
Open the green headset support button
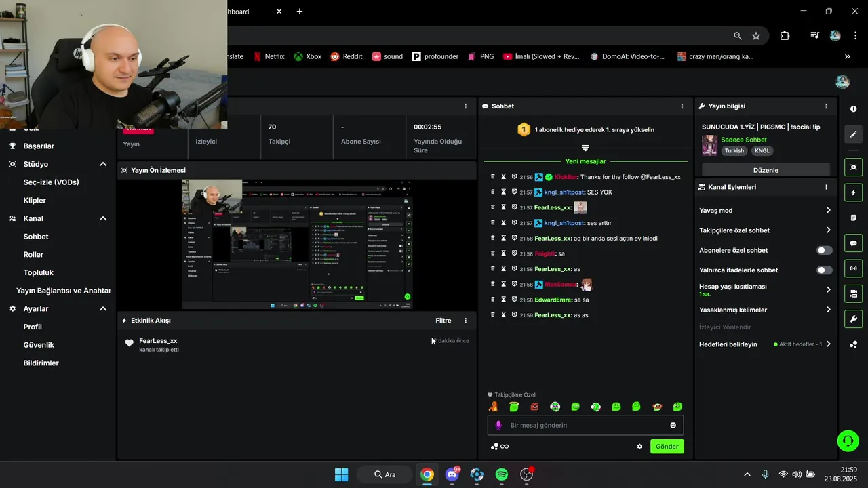pyautogui.click(x=848, y=441)
